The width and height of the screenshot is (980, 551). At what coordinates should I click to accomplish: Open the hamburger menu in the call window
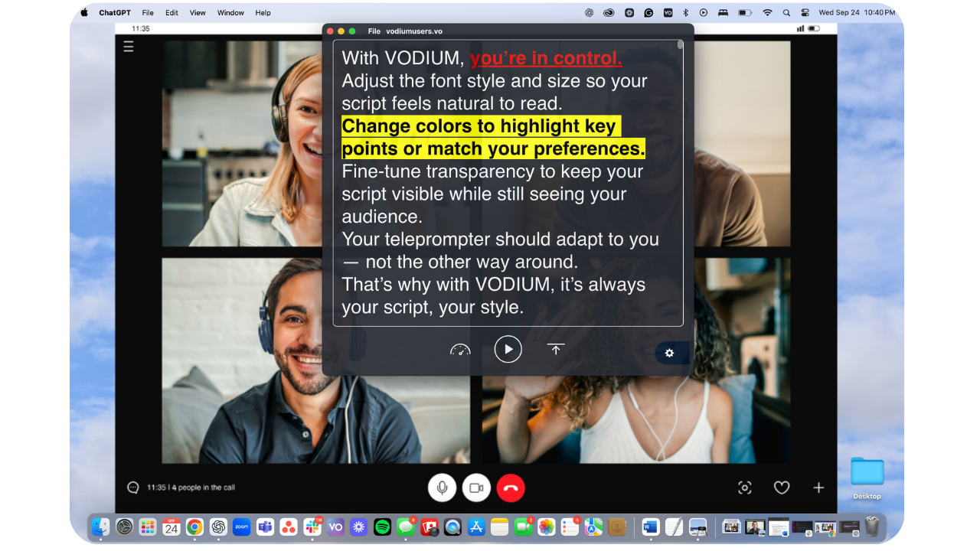(129, 47)
